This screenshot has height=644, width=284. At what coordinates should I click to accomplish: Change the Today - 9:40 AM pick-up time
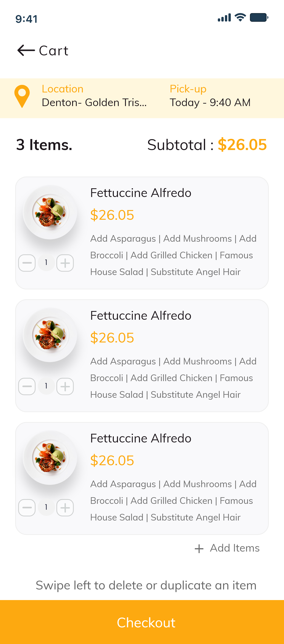[x=210, y=102]
